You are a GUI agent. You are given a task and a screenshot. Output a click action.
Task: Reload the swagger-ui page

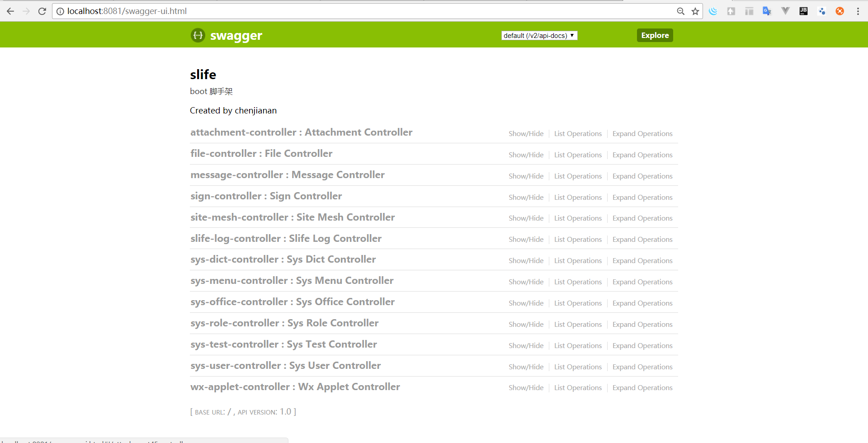(42, 11)
